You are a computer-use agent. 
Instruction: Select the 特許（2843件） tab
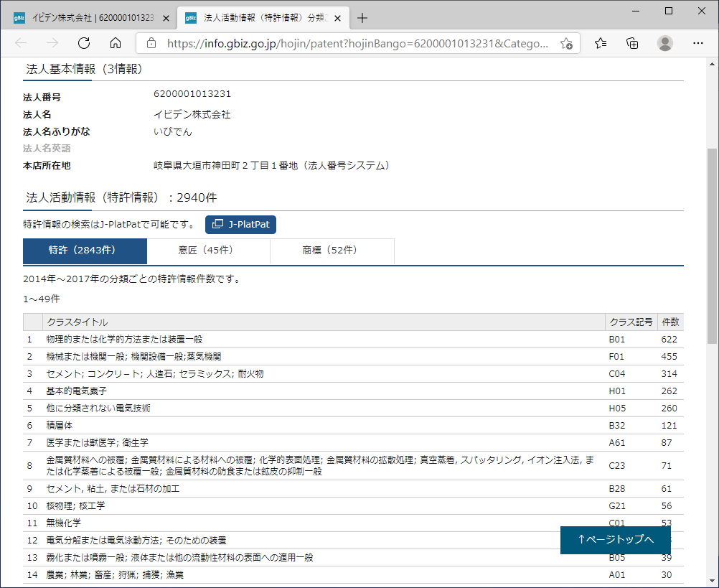coord(85,251)
